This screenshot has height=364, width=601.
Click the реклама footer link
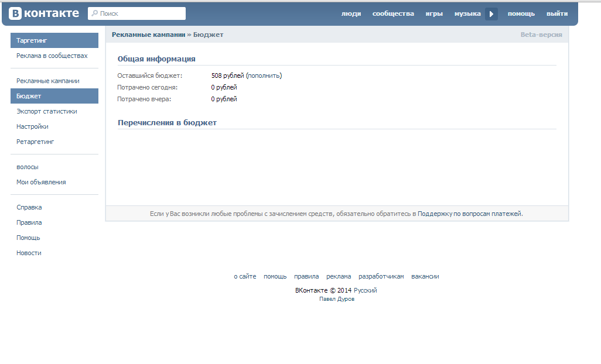click(339, 277)
